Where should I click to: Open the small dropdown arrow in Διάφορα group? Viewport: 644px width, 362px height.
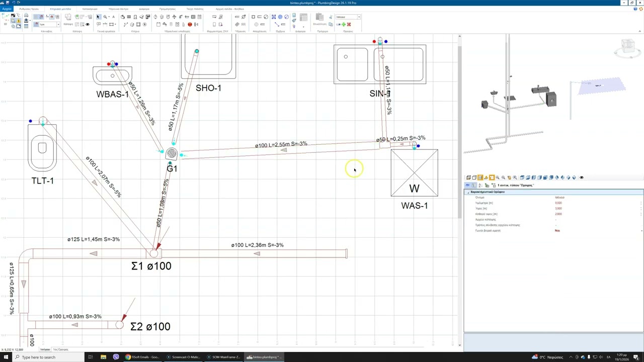pos(303,27)
